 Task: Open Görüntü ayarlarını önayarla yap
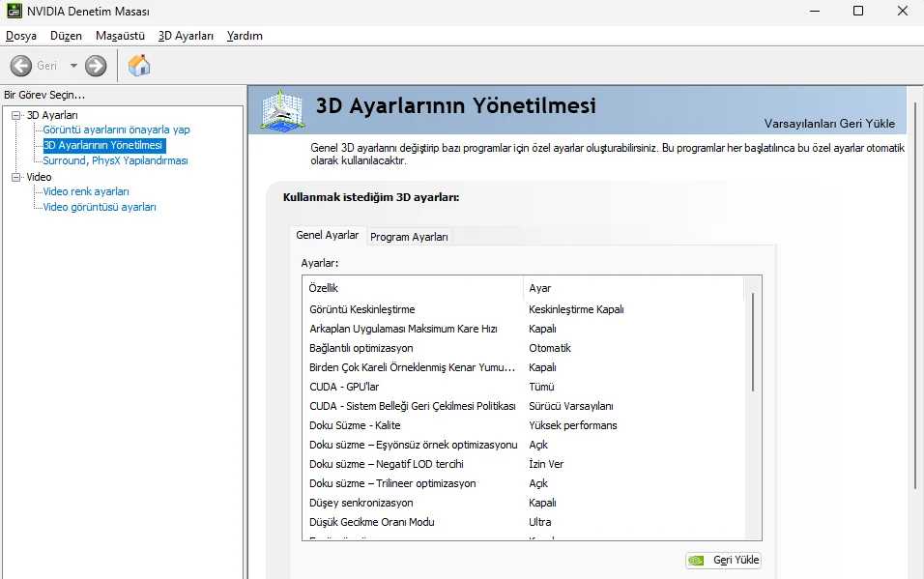pyautogui.click(x=116, y=130)
